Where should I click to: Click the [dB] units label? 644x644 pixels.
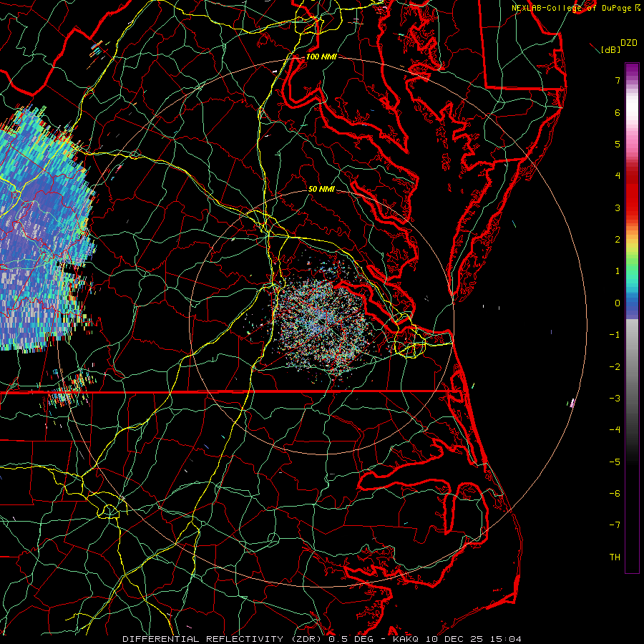click(610, 49)
